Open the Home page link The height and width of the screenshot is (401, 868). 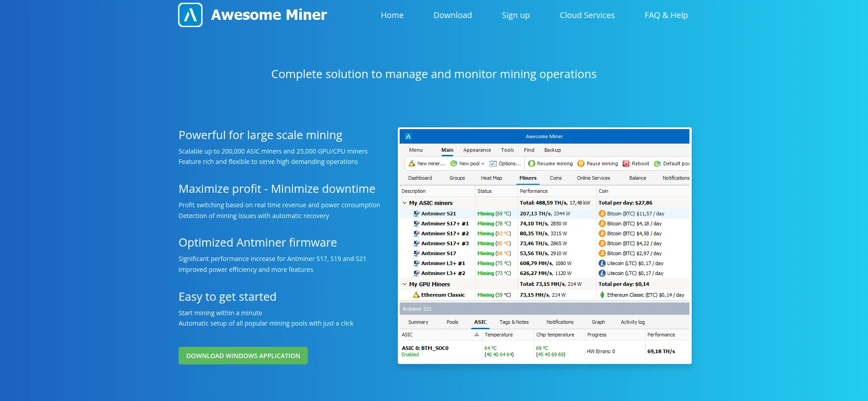tap(392, 15)
